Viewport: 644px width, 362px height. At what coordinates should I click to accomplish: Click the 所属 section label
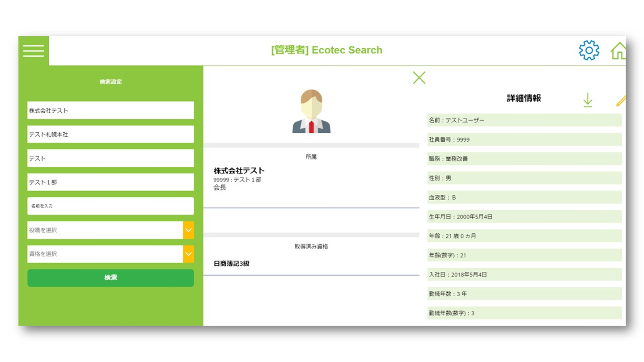tap(311, 157)
